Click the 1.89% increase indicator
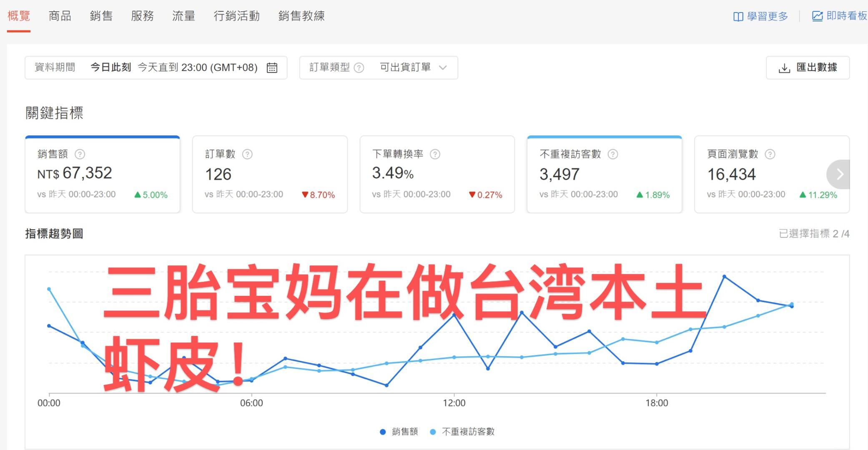Screen dimensions: 868x450 coord(653,195)
